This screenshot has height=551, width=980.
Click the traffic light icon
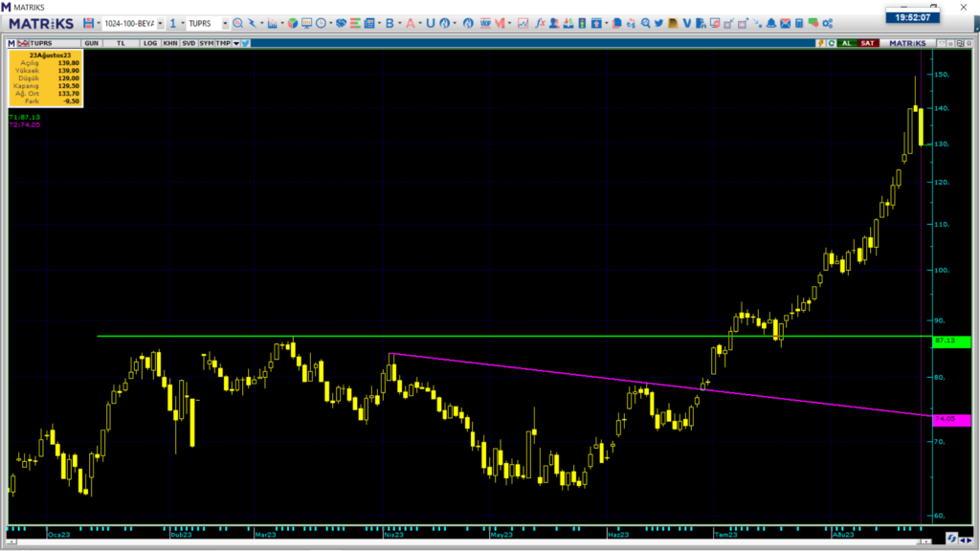click(x=582, y=23)
